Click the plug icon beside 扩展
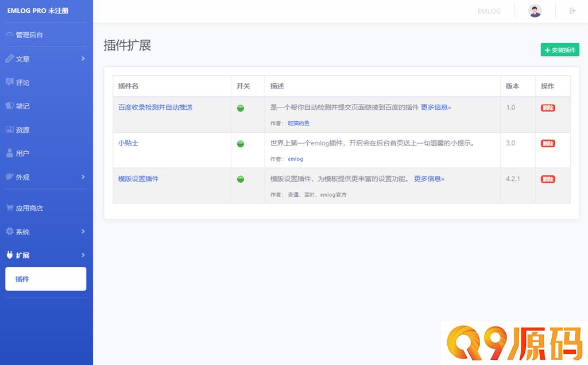Image resolution: width=588 pixels, height=365 pixels. [x=10, y=255]
